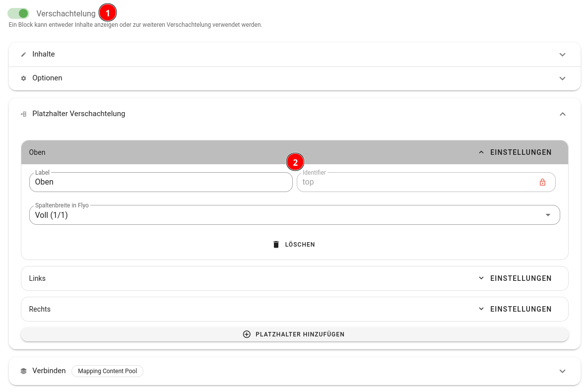The width and height of the screenshot is (588, 392).
Task: Click the red lock icon in Identifier field
Action: tap(542, 182)
